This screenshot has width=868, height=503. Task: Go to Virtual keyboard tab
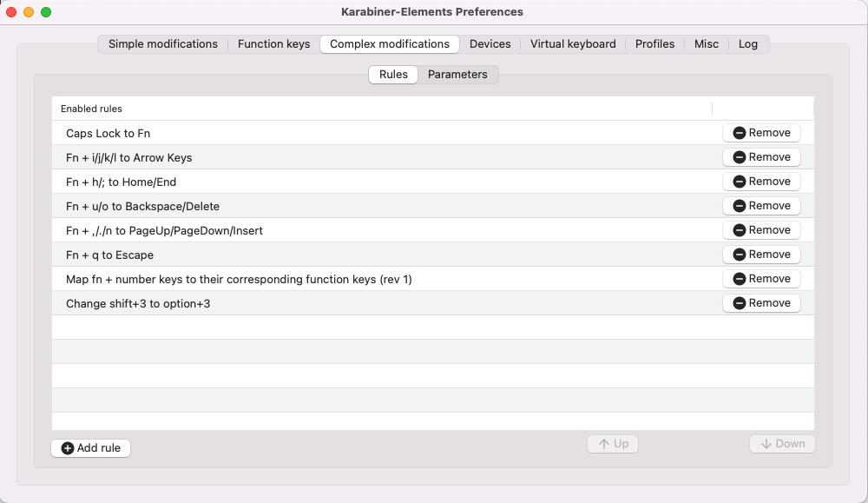pos(572,43)
